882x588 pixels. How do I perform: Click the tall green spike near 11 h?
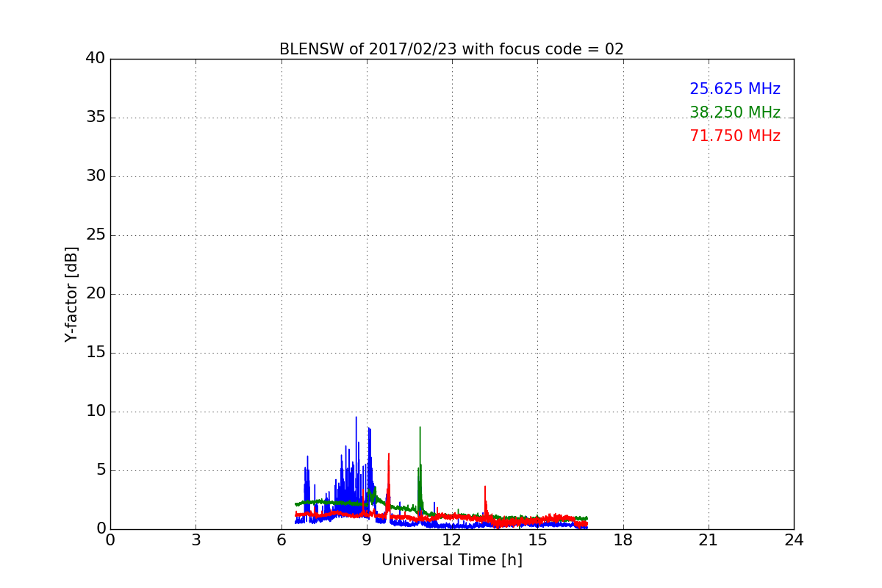(420, 470)
